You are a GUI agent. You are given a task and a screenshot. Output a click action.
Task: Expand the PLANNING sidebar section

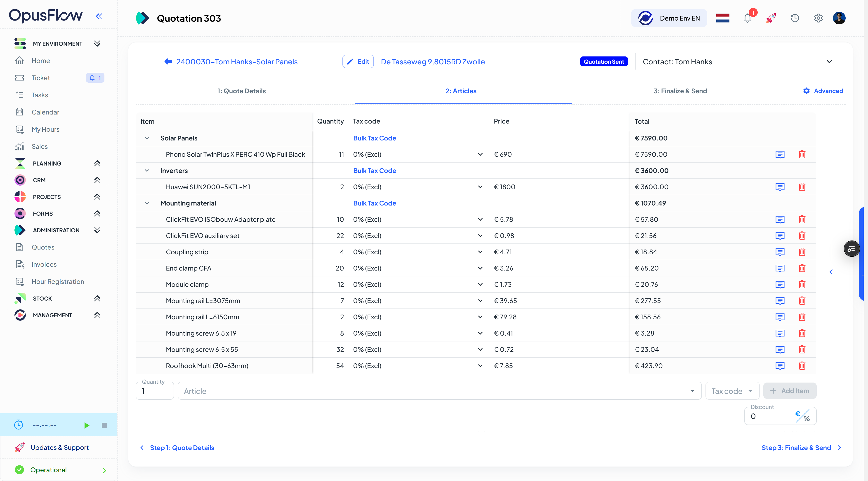pyautogui.click(x=97, y=163)
